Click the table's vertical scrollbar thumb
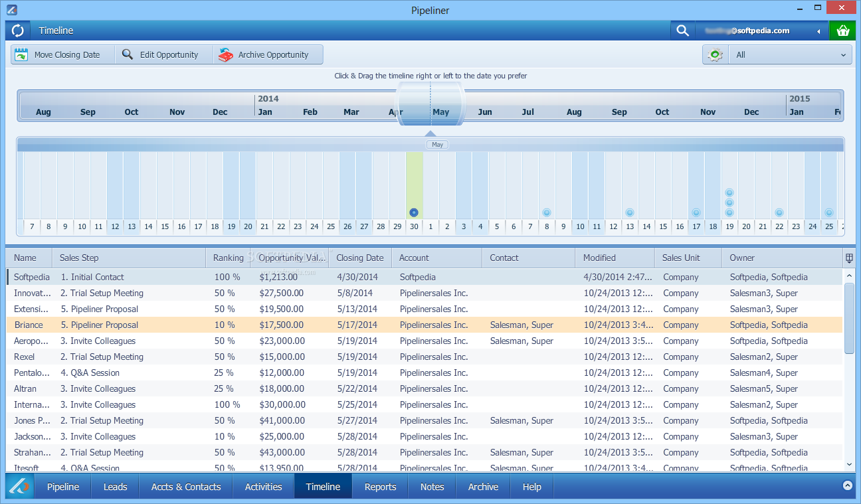The height and width of the screenshot is (504, 861). [x=849, y=318]
